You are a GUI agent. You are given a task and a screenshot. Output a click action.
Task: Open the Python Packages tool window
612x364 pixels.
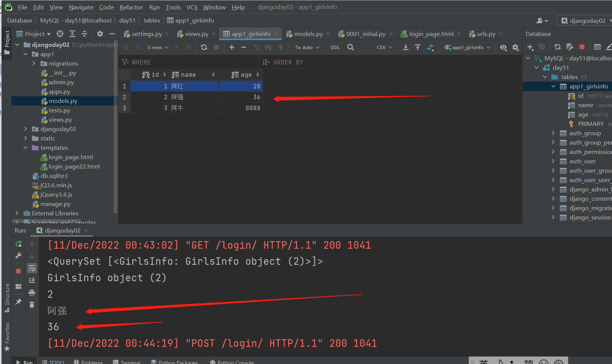174,362
